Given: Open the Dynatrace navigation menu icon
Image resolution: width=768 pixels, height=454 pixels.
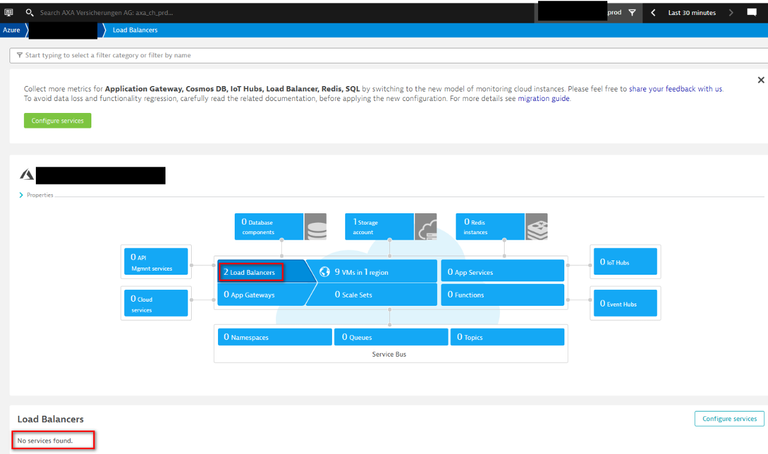Looking at the screenshot, I should tap(9, 12).
